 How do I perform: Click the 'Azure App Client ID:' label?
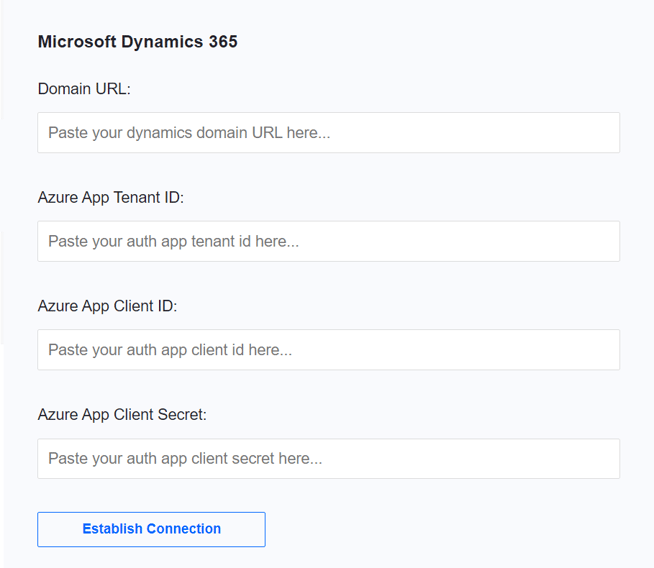(x=107, y=306)
